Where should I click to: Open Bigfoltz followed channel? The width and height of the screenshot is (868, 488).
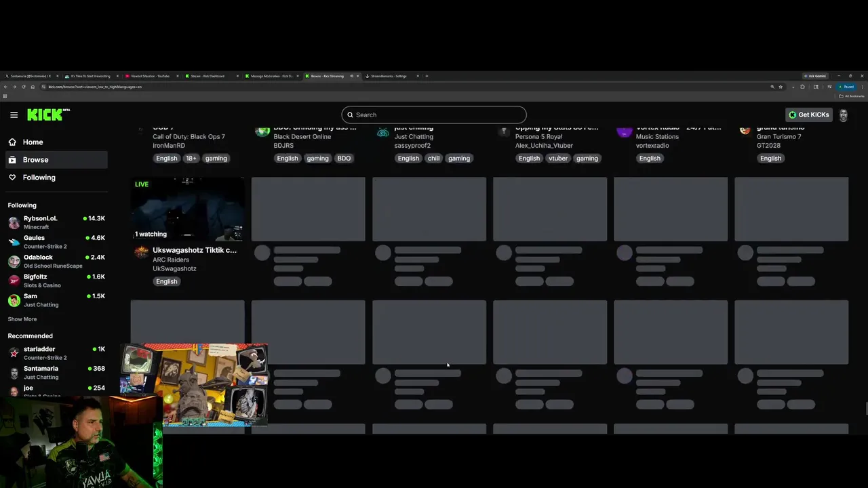[56, 281]
